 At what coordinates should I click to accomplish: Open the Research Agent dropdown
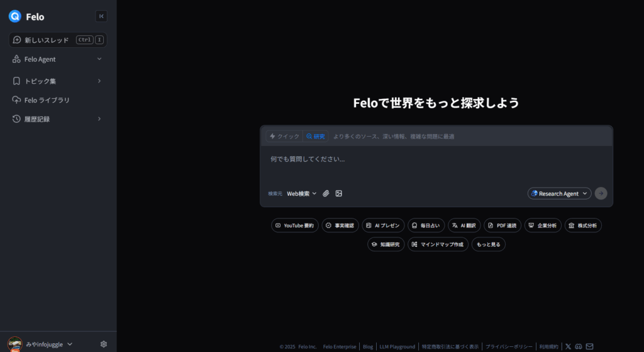[559, 193]
